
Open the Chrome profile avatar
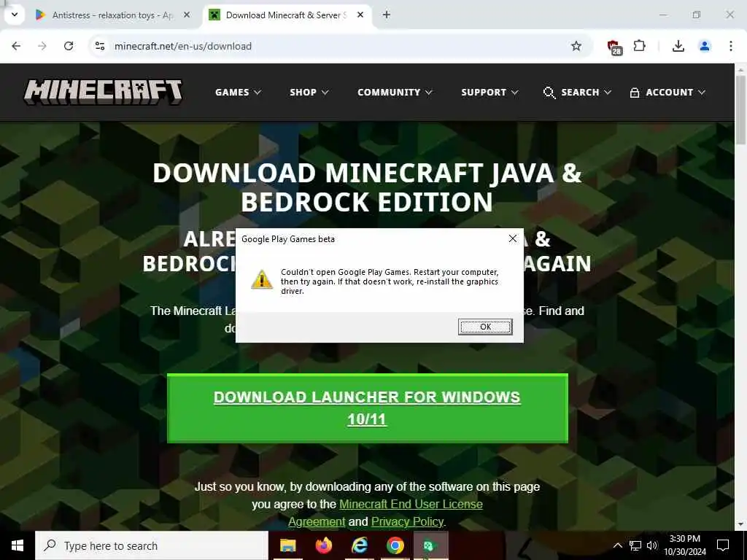pos(705,46)
